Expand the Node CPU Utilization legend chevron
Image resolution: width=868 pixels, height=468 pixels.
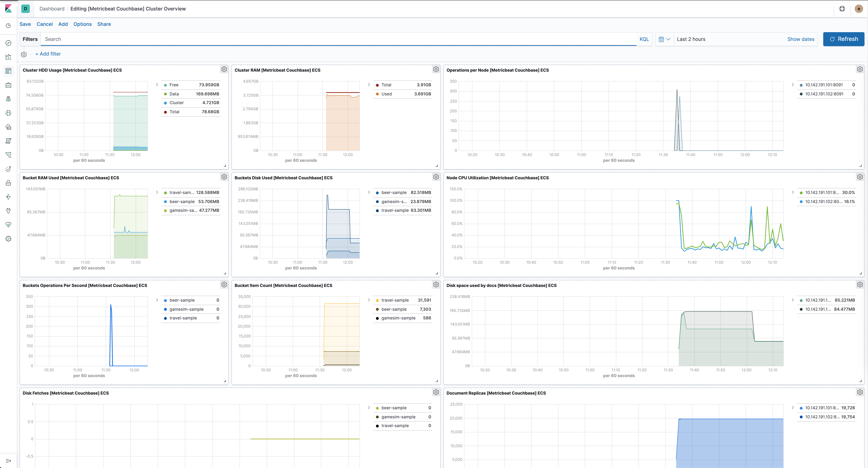click(792, 192)
